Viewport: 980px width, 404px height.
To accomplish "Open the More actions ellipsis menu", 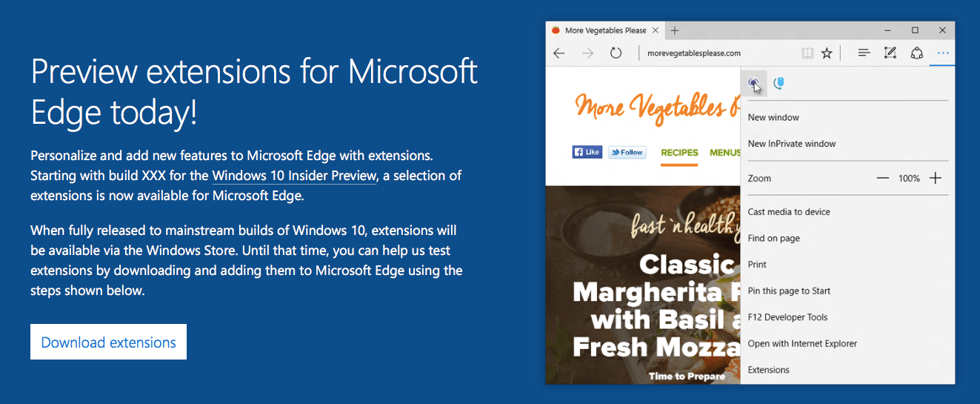I will (x=942, y=53).
